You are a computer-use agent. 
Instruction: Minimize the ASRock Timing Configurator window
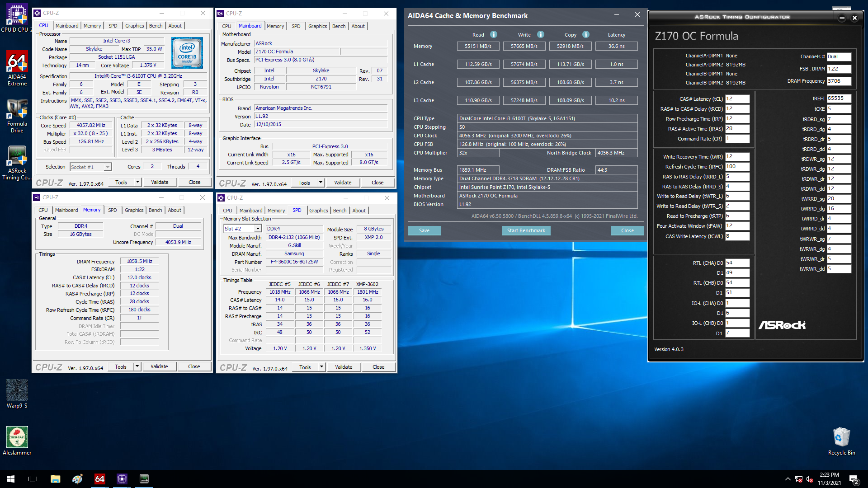click(x=842, y=18)
